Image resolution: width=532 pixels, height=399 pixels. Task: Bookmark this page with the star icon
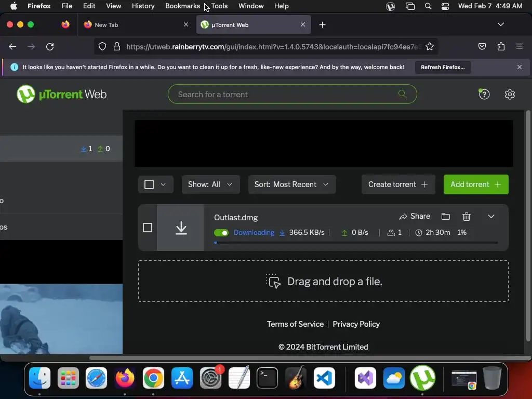click(430, 46)
